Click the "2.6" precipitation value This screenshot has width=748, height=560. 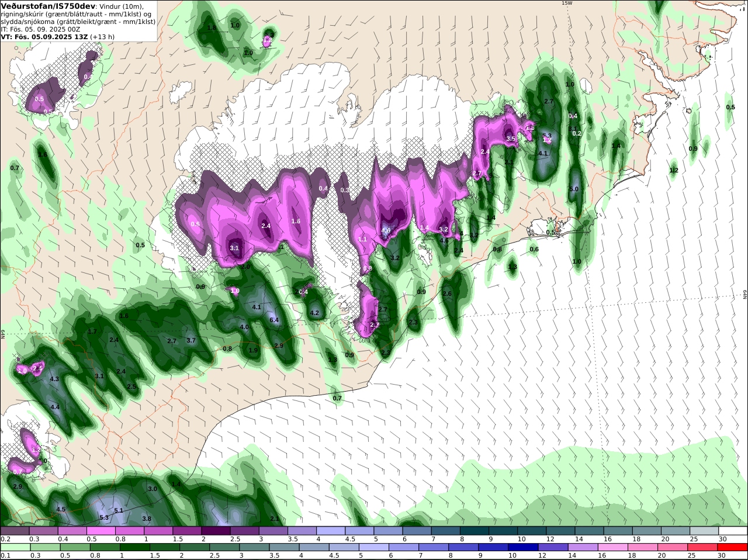click(x=448, y=294)
